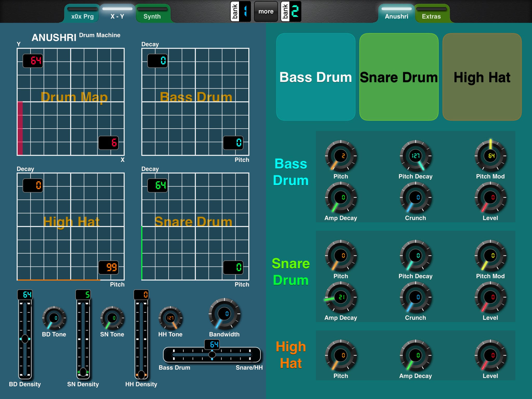Click inside the Bass Drum Pitch/Decay pad
This screenshot has width=532, height=399.
point(195,102)
